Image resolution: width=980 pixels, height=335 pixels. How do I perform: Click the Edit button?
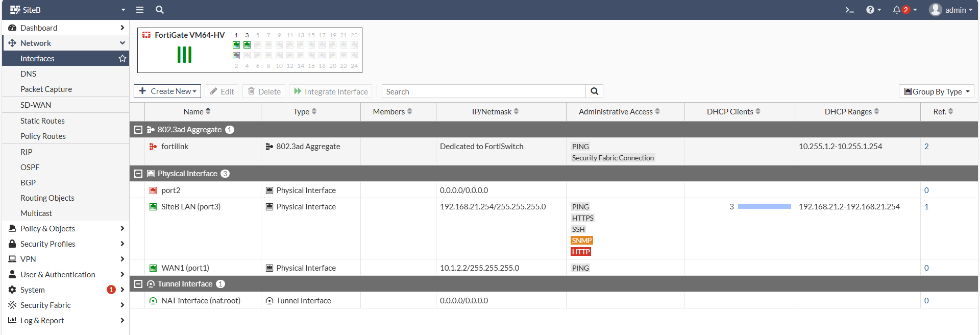(222, 91)
